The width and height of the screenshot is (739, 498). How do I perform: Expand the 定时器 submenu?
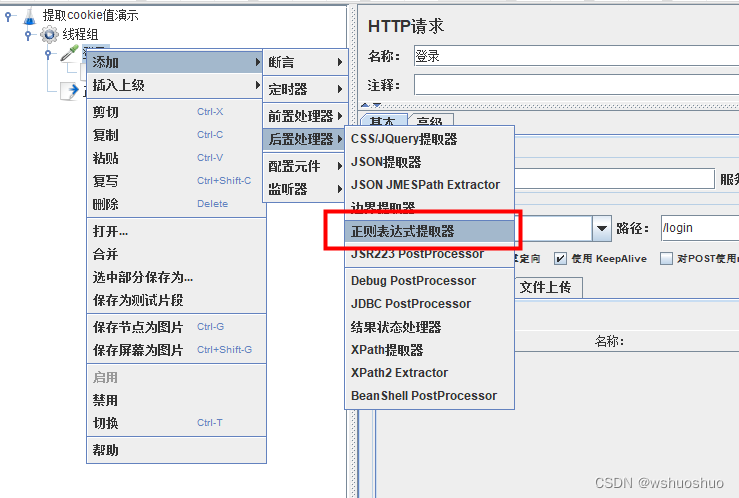(305, 89)
